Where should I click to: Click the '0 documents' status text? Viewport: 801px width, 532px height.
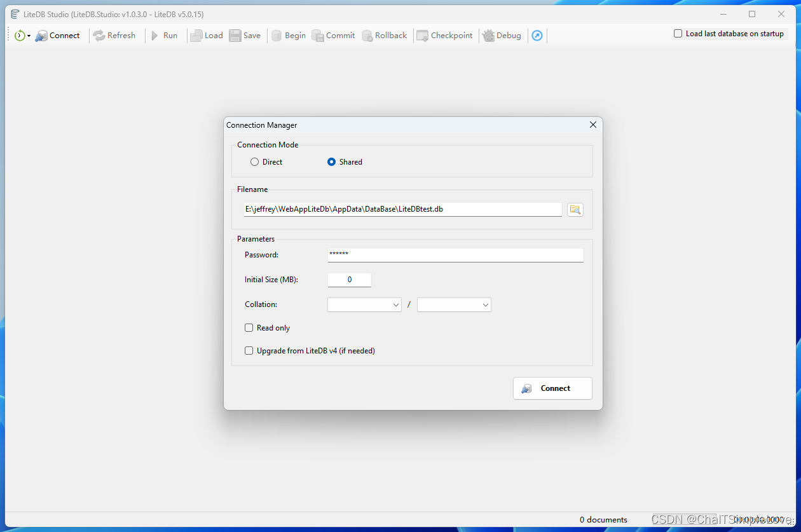click(x=603, y=520)
